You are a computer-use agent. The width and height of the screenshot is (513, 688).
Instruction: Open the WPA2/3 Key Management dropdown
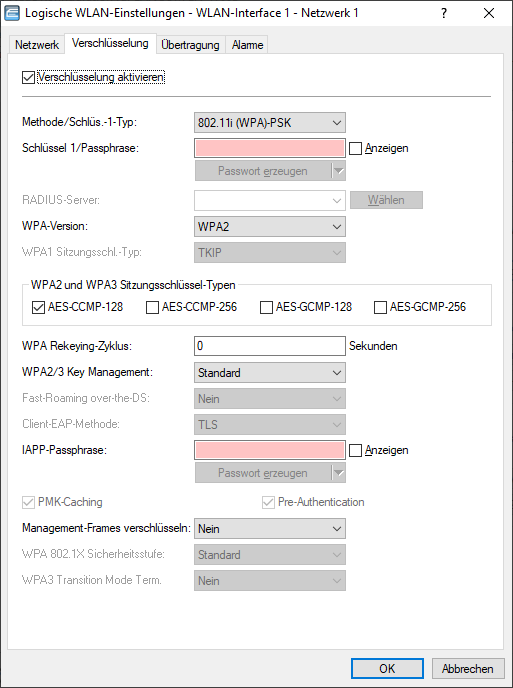coord(269,373)
